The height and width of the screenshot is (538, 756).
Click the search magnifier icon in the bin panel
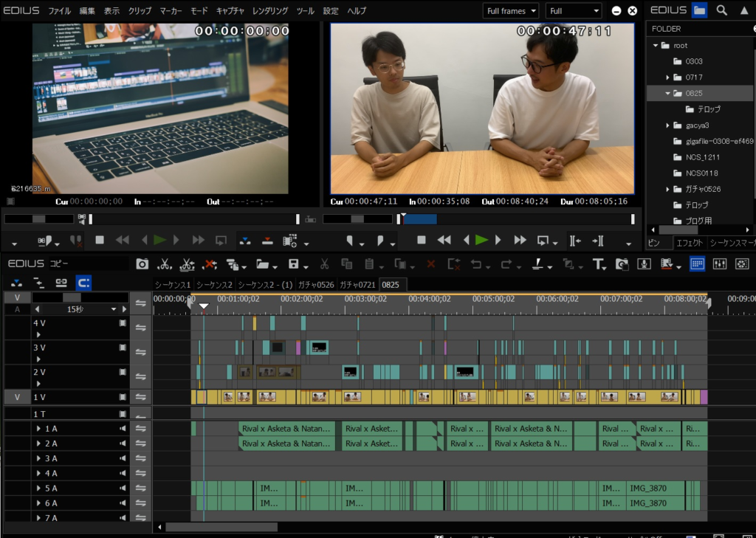[721, 10]
